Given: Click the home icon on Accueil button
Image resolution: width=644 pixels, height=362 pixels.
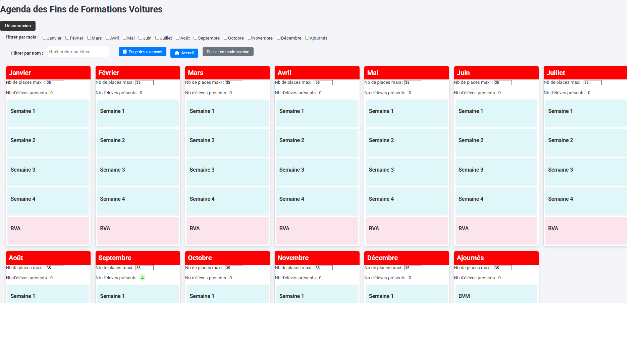Looking at the screenshot, I should point(177,53).
